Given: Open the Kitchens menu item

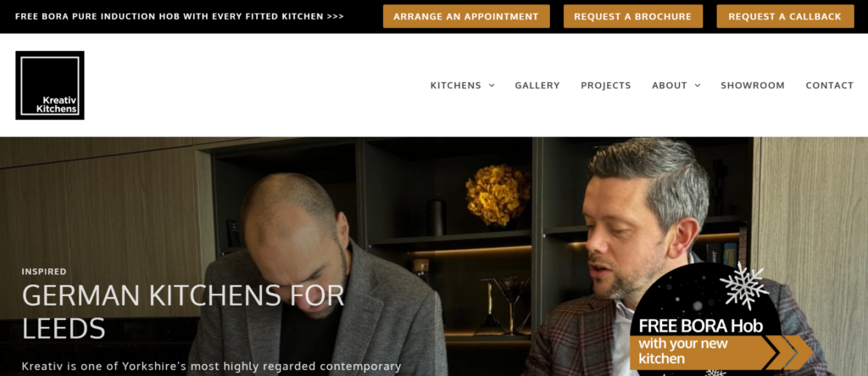Looking at the screenshot, I should (455, 86).
